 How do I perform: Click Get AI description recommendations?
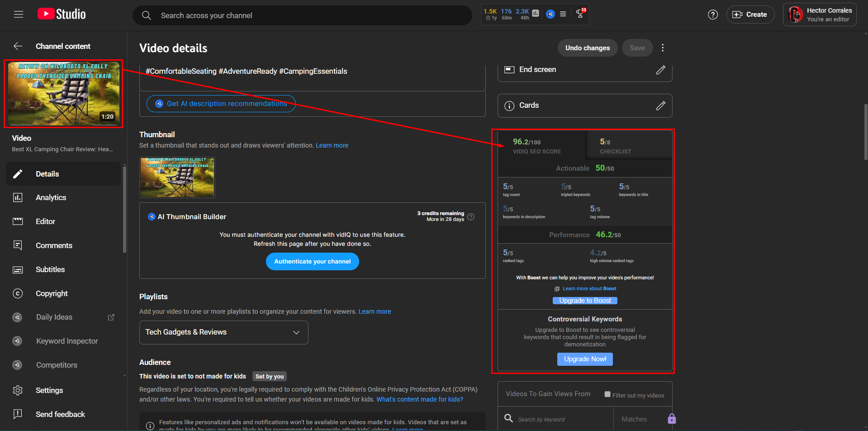pyautogui.click(x=221, y=104)
